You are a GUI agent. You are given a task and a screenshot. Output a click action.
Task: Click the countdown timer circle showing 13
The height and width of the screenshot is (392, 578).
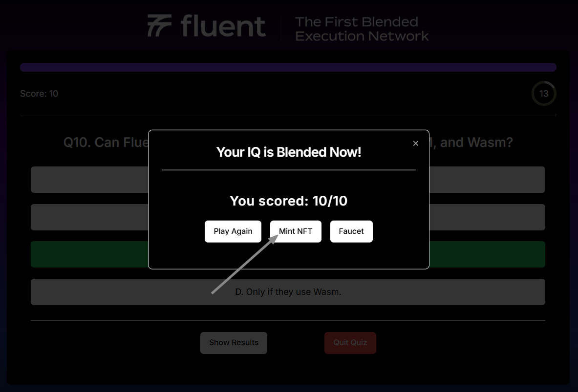click(543, 94)
